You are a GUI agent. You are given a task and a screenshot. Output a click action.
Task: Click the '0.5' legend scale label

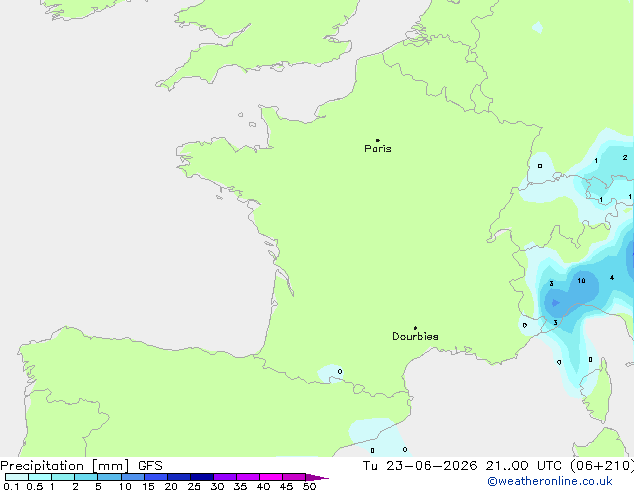(35, 486)
